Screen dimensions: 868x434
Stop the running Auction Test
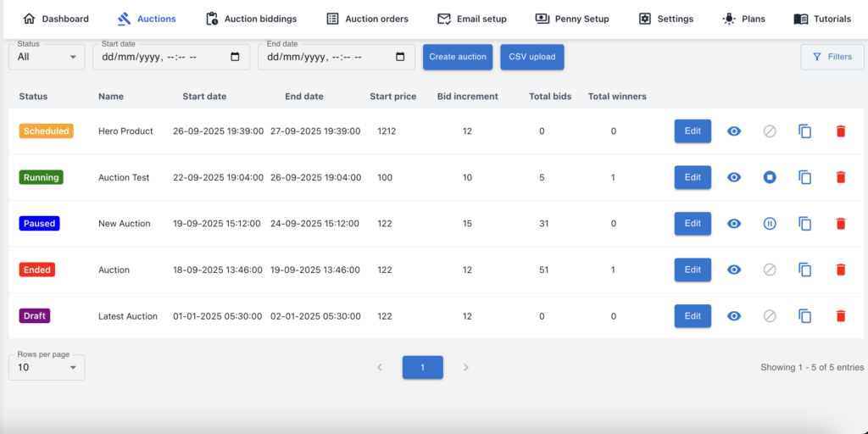(770, 177)
